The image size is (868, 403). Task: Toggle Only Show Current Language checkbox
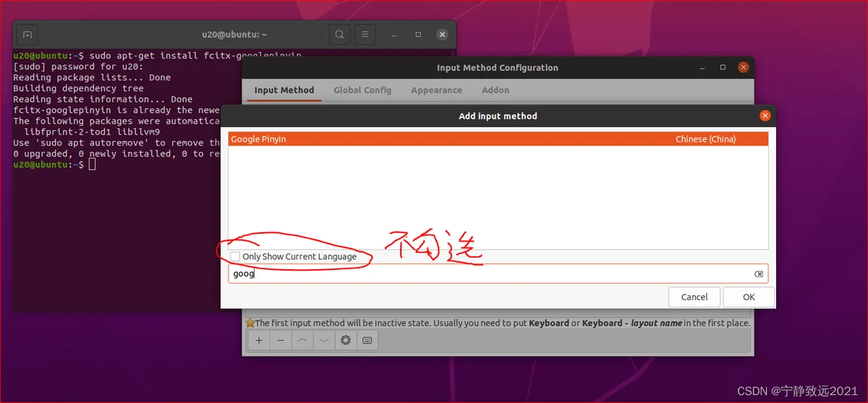235,257
